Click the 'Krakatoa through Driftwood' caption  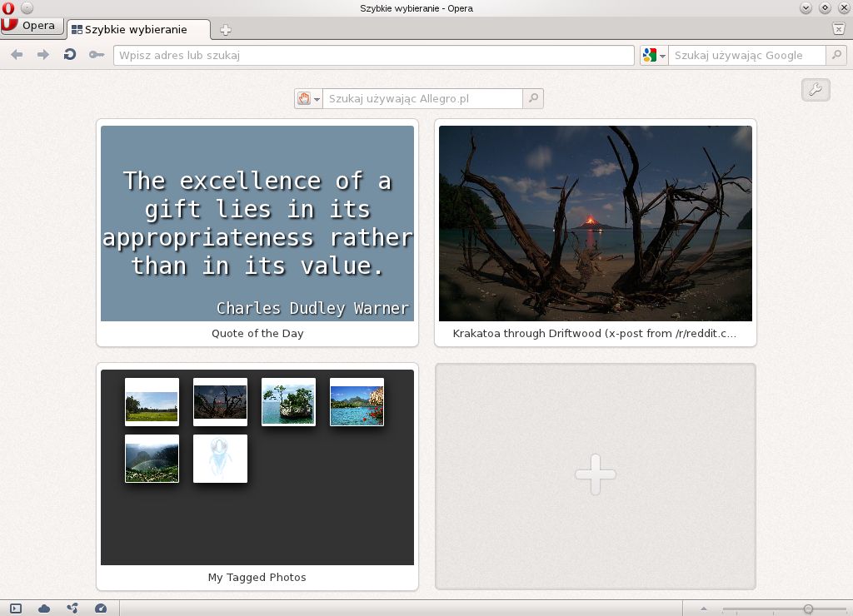[595, 333]
